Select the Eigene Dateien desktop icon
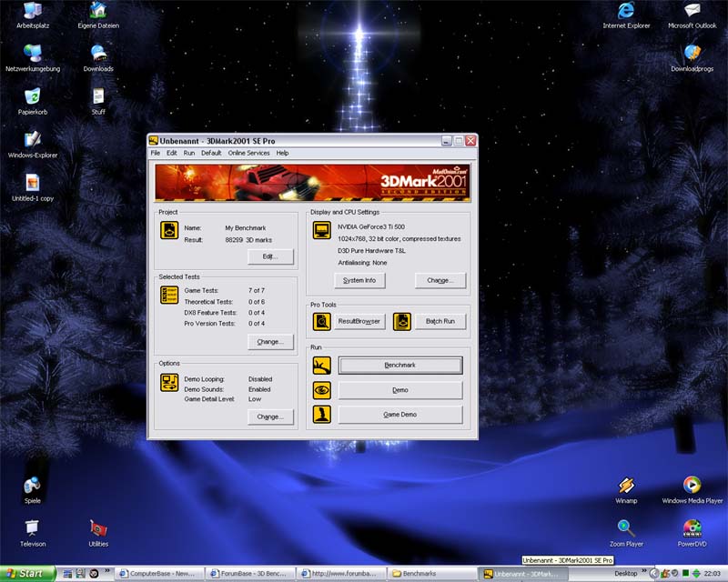 (98, 15)
